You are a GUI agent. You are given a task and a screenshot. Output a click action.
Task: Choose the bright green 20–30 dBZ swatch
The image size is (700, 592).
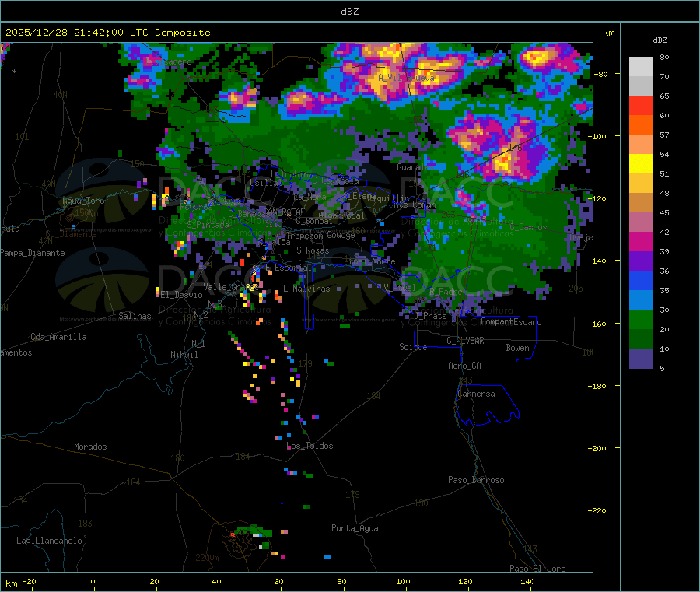(641, 319)
